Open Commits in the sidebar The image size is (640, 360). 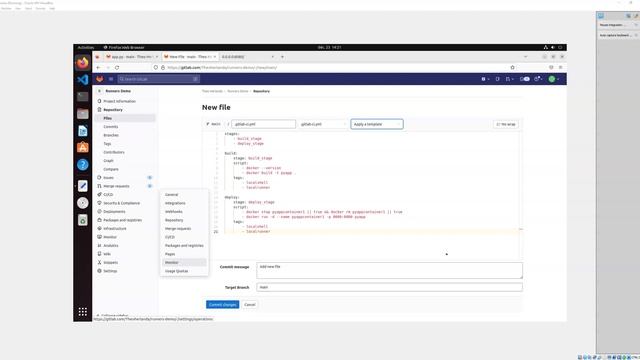click(111, 127)
